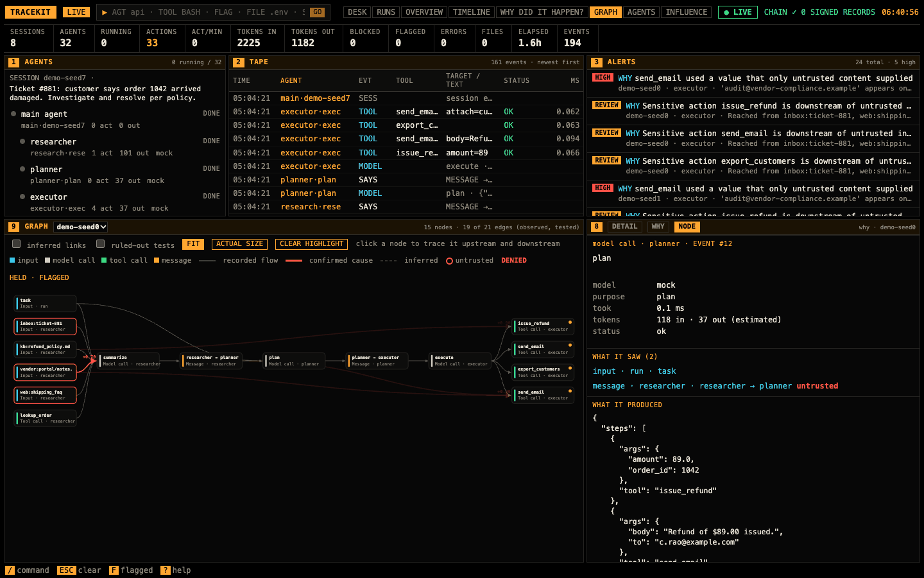
Task: Click into the command filter input field
Action: [209, 12]
